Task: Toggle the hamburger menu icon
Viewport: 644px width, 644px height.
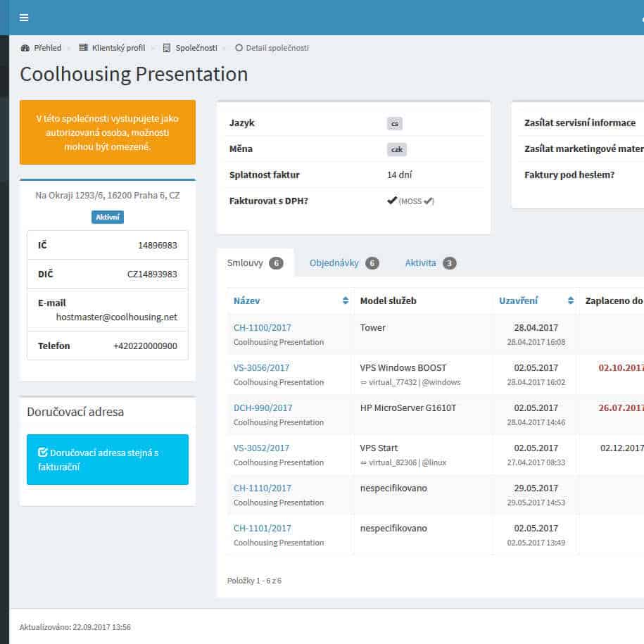Action: (24, 18)
